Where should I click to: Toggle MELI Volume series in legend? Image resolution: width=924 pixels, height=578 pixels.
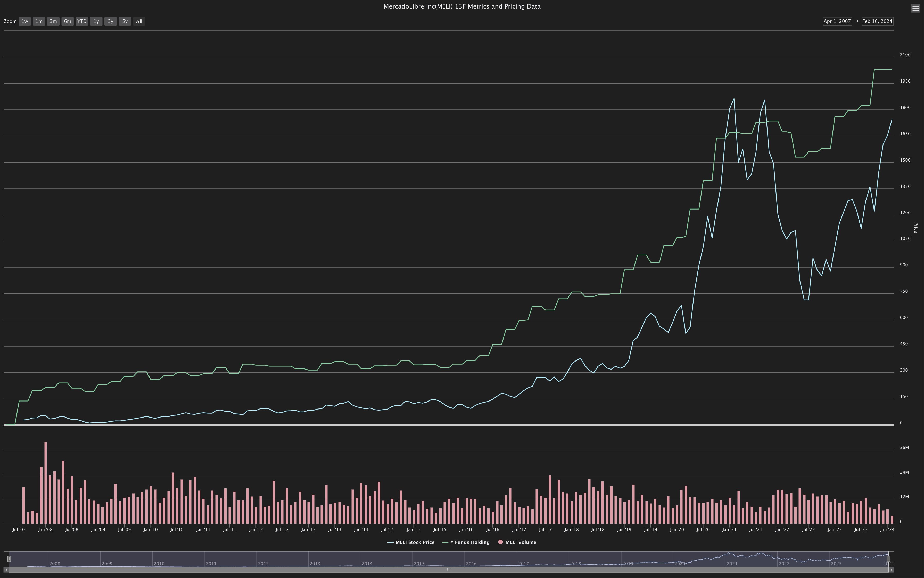(x=517, y=542)
